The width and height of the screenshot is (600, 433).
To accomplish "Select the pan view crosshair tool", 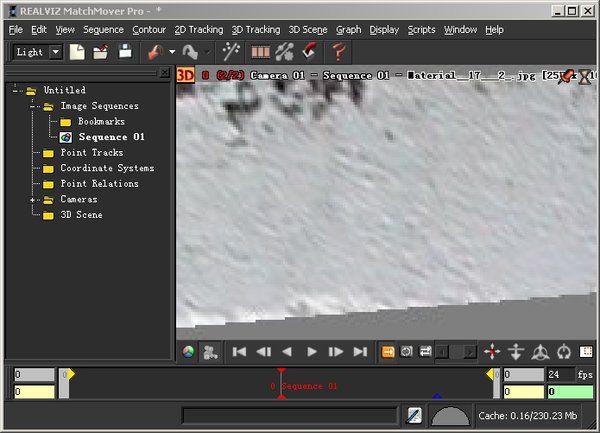I will [492, 352].
